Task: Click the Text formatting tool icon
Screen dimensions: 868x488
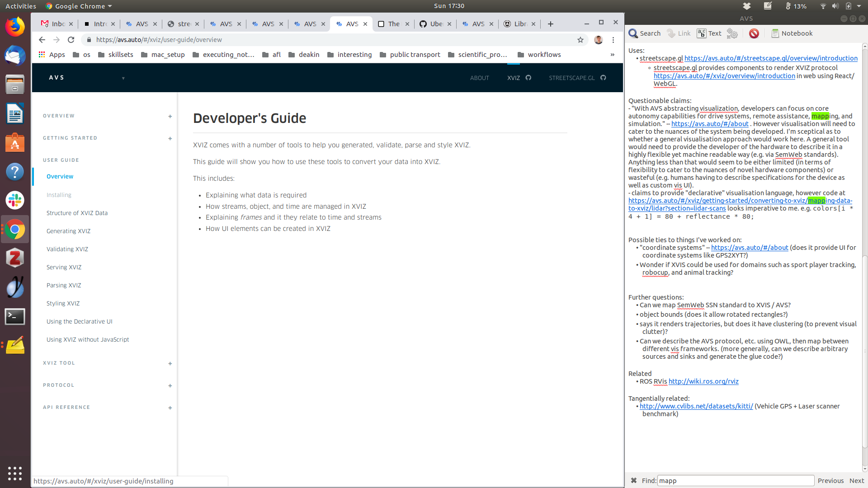Action: pyautogui.click(x=709, y=33)
